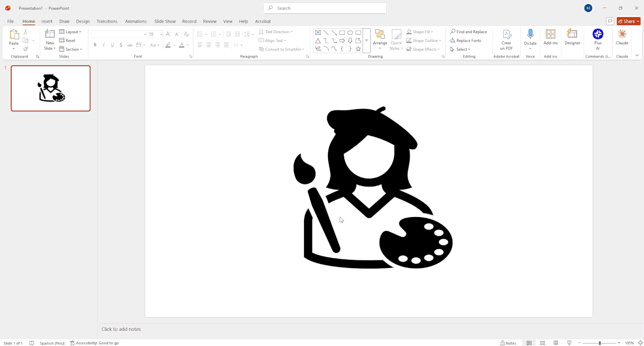Switch to the Insert tab

tap(47, 21)
